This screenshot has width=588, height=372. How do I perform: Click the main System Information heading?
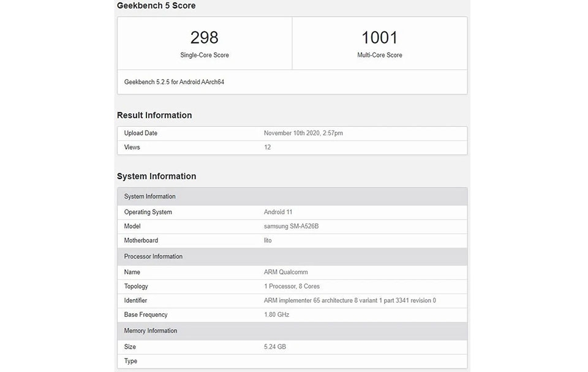tap(156, 176)
